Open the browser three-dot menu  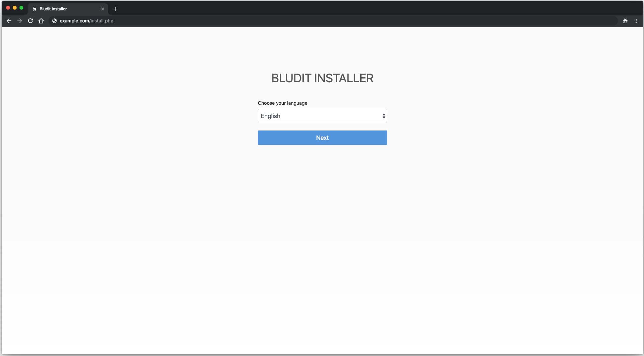click(636, 21)
